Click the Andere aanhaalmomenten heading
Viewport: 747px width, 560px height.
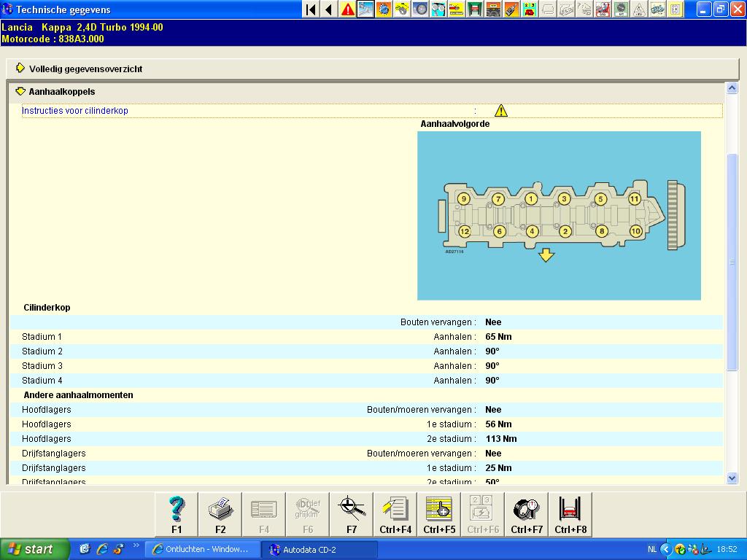pos(78,394)
